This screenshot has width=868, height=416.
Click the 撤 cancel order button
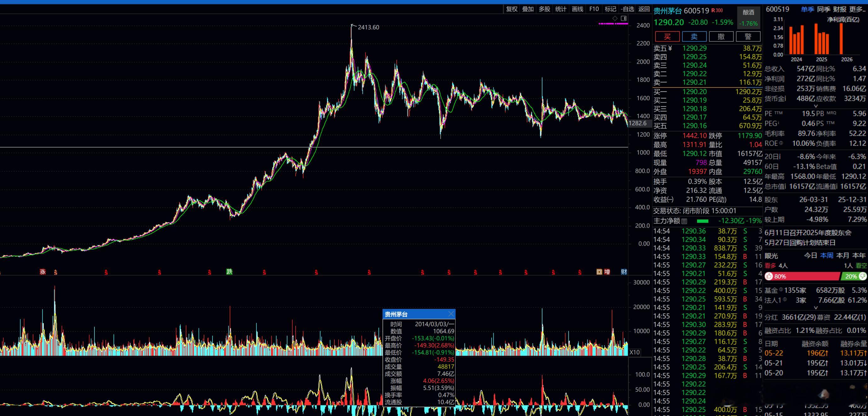click(721, 37)
